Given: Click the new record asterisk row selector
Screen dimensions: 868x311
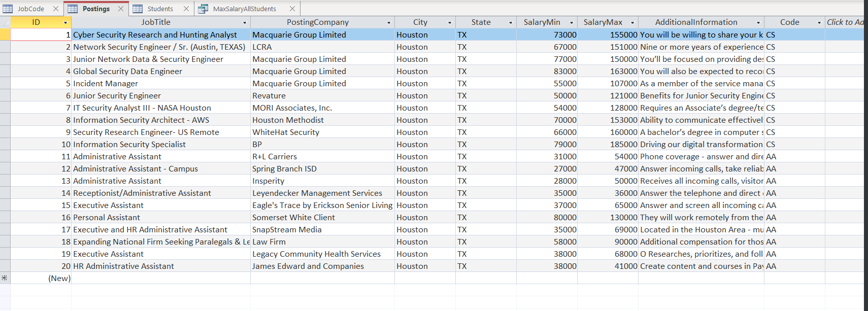Looking at the screenshot, I should (5, 278).
